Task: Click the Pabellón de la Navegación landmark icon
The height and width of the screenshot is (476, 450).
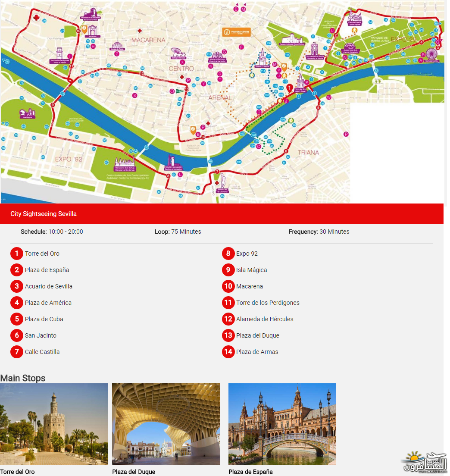Action: tap(173, 163)
